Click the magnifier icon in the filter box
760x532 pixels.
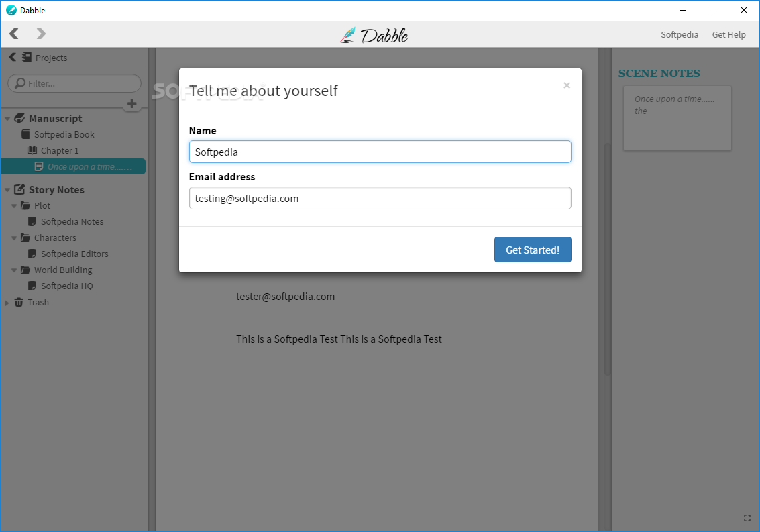[20, 83]
